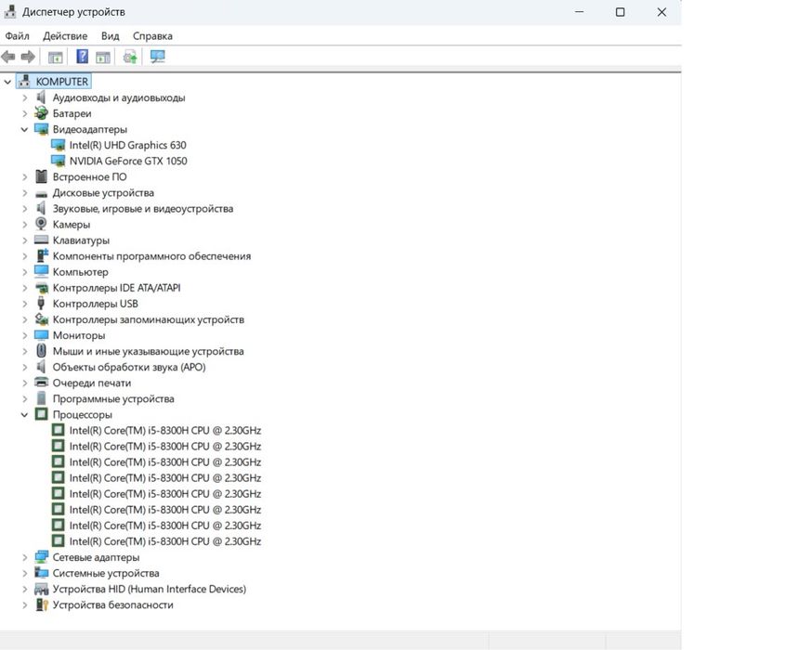Click the Камеры webcam icon

point(41,224)
